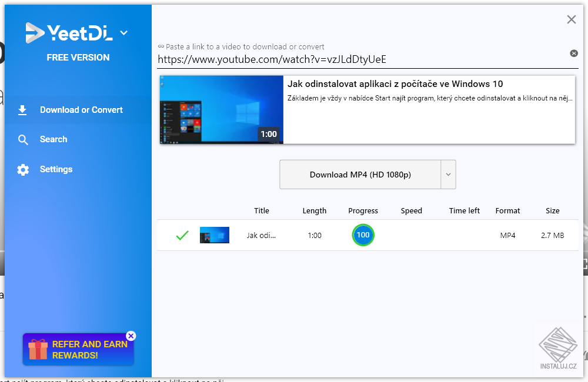Click the 2.7 MB size cell
Viewport: 588px width, 382px height.
552,236
